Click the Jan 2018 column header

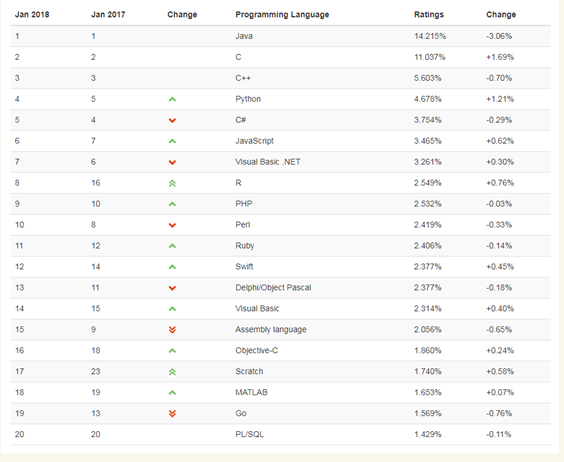click(x=32, y=15)
